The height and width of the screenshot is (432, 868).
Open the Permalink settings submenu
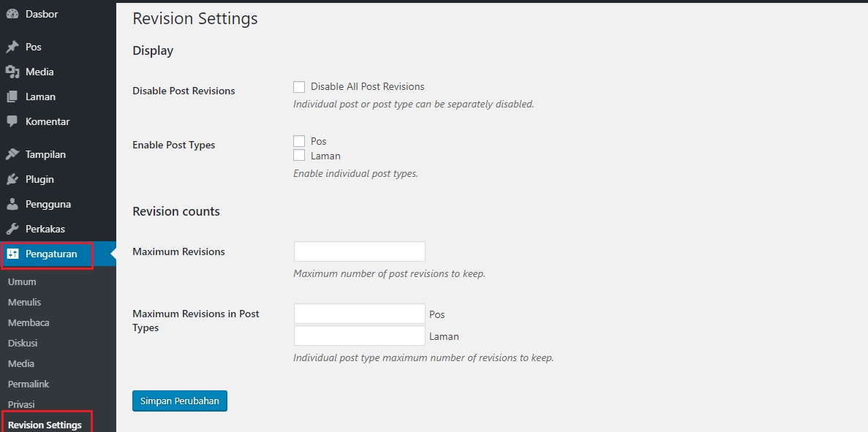(x=28, y=384)
